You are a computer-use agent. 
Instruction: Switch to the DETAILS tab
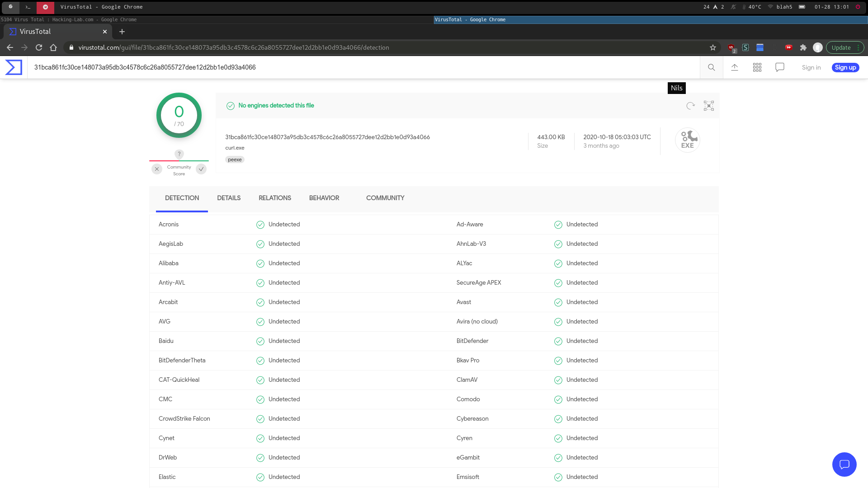click(229, 198)
